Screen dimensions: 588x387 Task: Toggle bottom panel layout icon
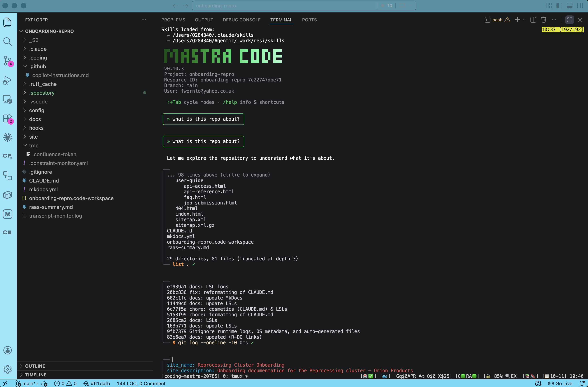point(570,6)
